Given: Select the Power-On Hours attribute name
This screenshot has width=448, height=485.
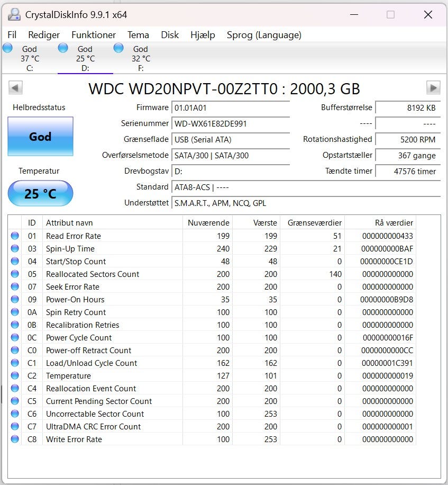Looking at the screenshot, I should point(75,299).
